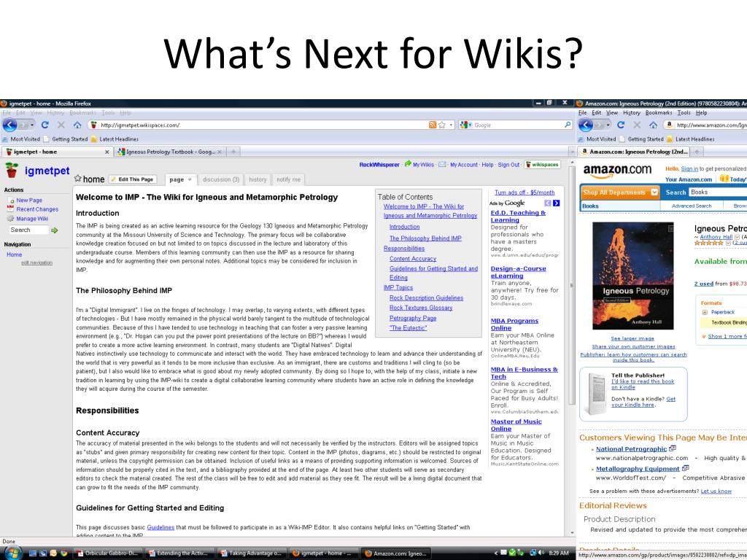
Task: Click Turn ads off - $5/month link
Action: pyautogui.click(x=524, y=192)
